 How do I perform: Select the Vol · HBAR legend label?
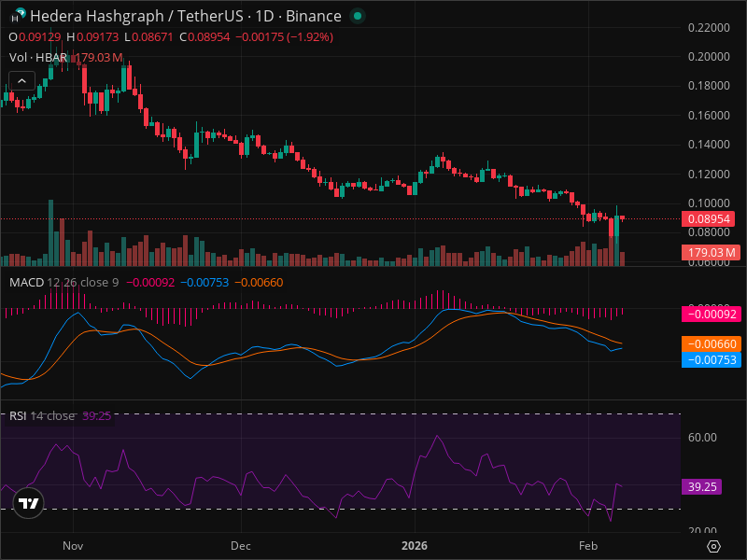click(38, 58)
